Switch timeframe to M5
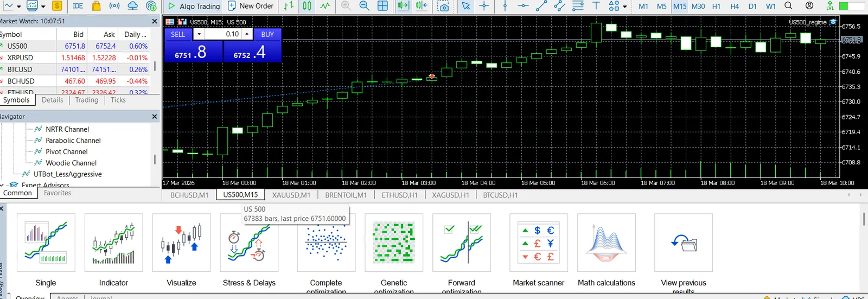 pos(661,7)
